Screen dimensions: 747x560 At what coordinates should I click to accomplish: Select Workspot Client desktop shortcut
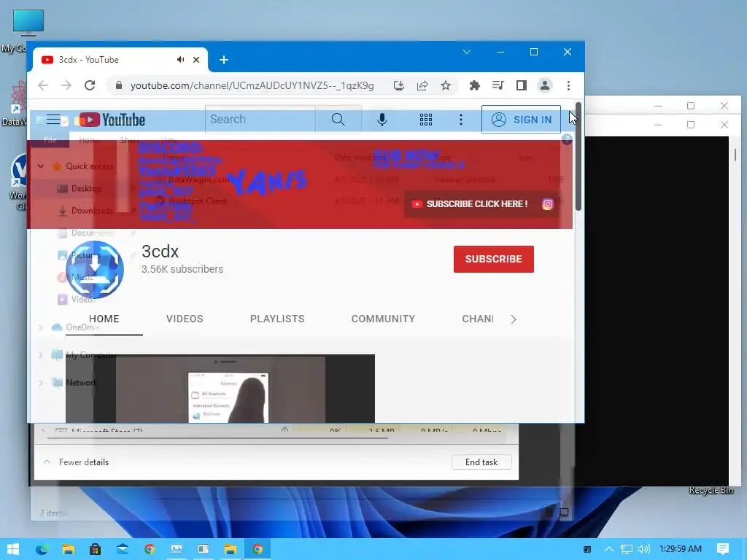click(x=18, y=182)
